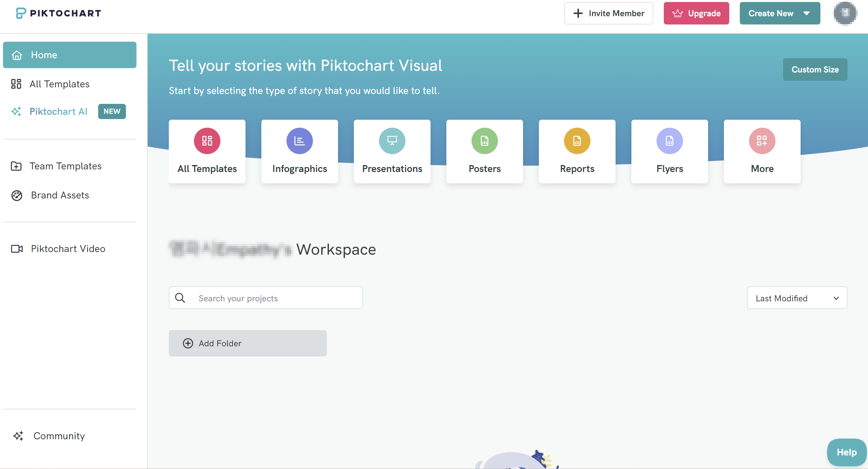Click the crown icon on Upgrade

[677, 13]
